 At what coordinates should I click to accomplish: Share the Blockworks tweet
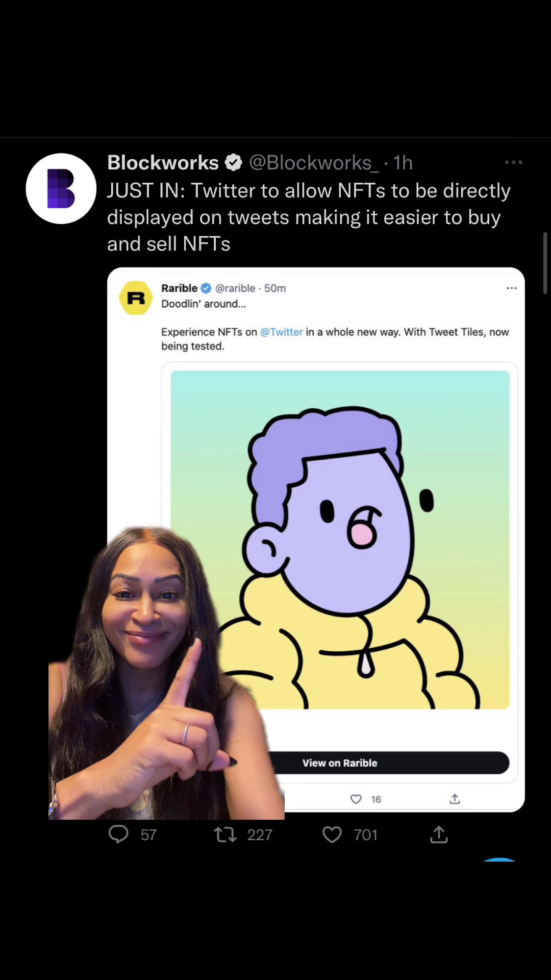point(439,835)
